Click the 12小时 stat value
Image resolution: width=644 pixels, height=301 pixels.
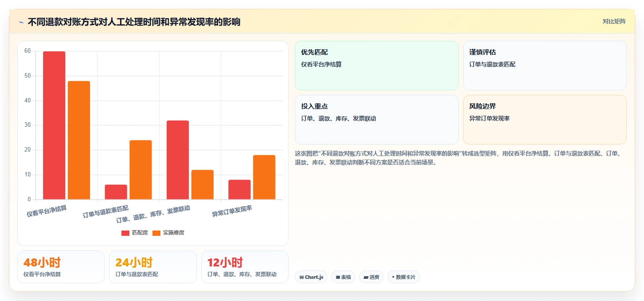pos(226,262)
